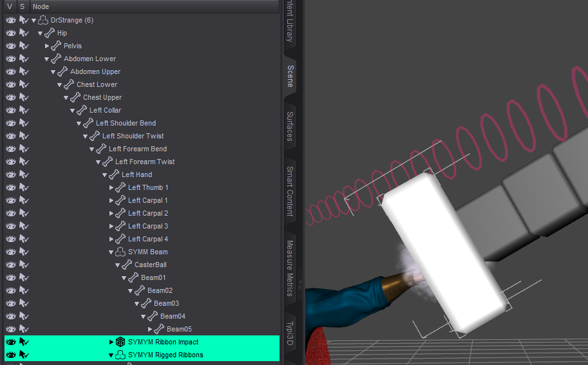Select the Beam04 bone label
588x365 pixels.
click(x=173, y=316)
